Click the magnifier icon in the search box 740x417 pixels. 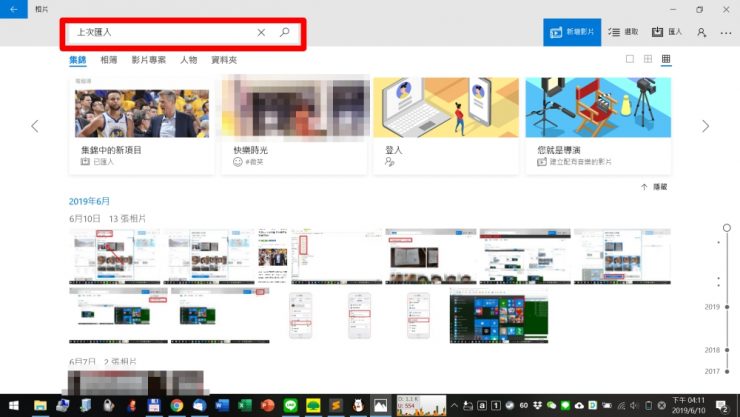pyautogui.click(x=285, y=33)
